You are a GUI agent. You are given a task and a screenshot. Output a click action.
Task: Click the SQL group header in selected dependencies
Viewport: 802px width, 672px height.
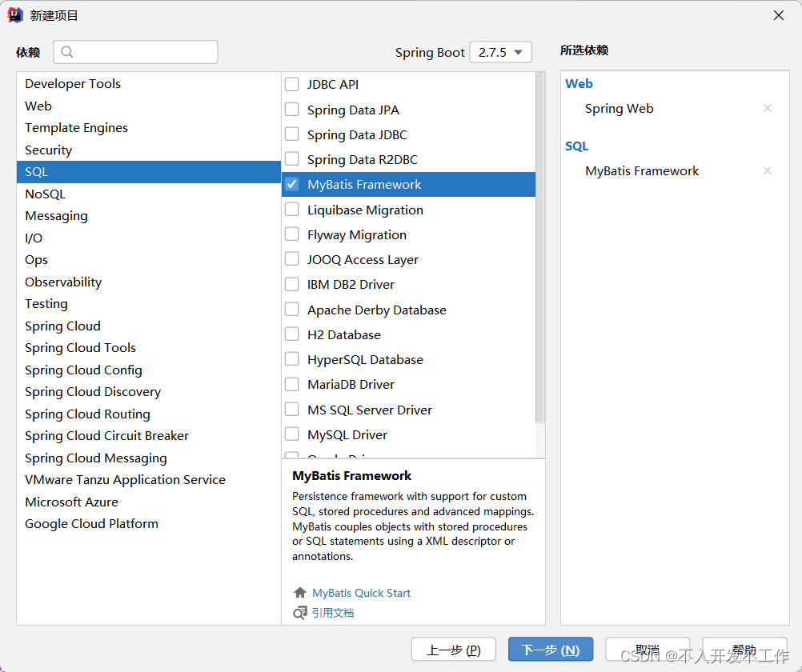point(576,146)
